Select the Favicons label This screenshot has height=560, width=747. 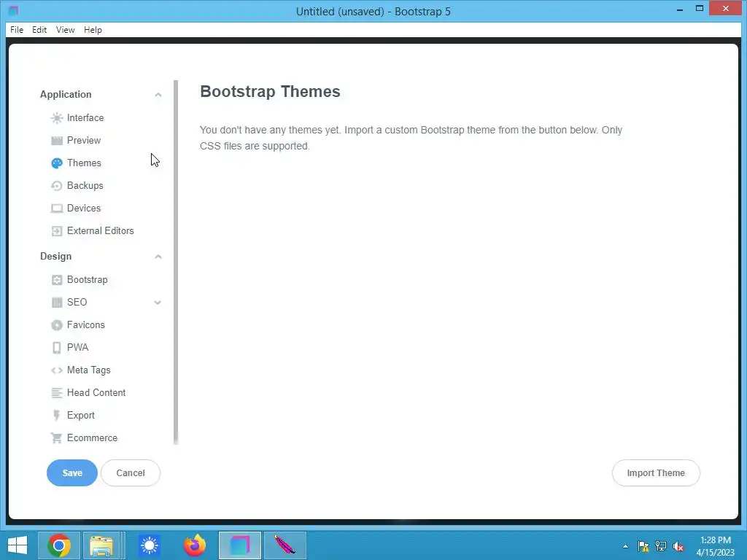coord(86,324)
